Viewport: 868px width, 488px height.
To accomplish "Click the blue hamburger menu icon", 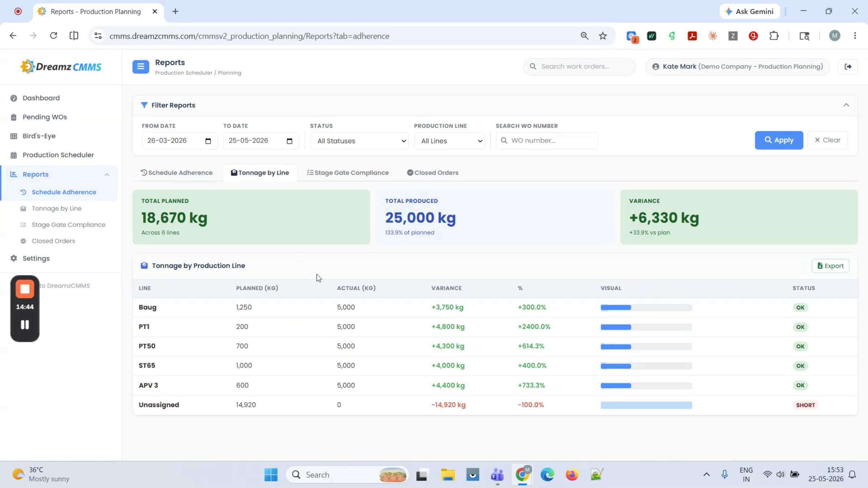I will click(141, 67).
